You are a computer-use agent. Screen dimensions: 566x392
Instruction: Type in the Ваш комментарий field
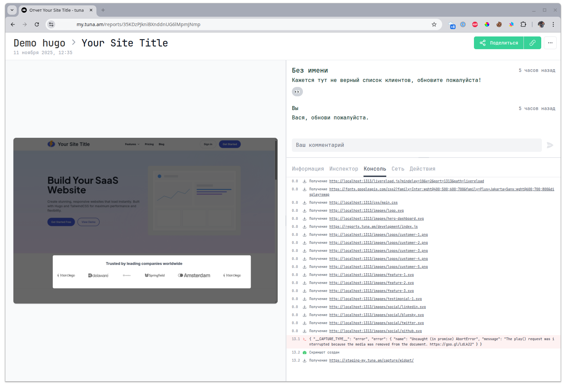click(x=416, y=145)
